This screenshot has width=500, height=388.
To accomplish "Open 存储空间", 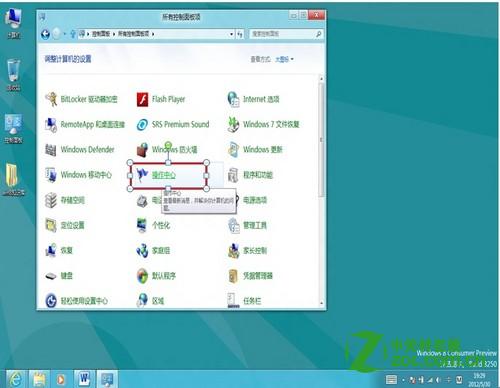I will [65, 200].
